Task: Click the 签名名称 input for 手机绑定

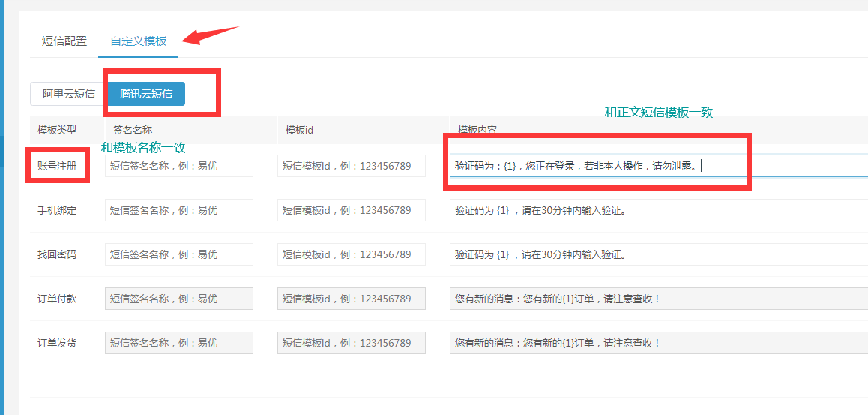Action: [x=179, y=210]
